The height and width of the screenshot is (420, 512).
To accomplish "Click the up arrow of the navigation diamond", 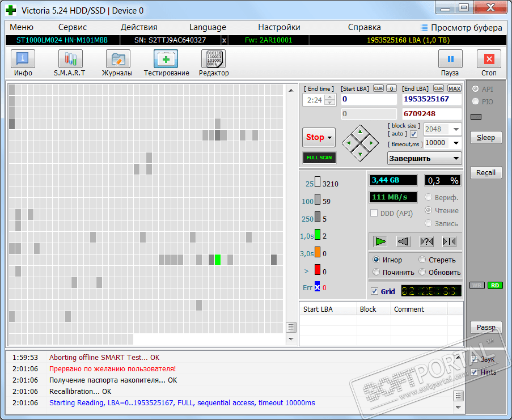I will [360, 131].
